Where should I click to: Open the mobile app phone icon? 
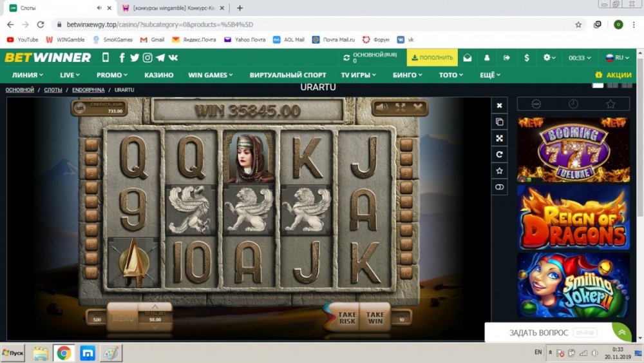[106, 57]
